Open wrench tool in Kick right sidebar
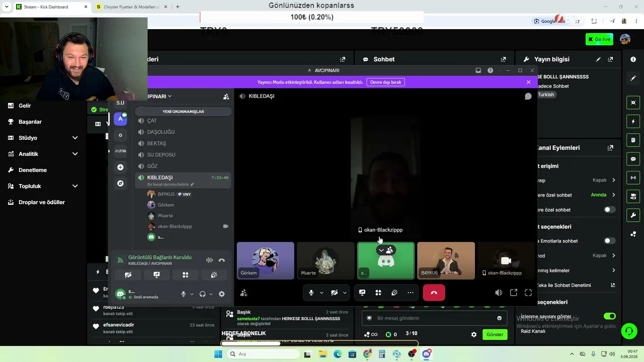644x362 pixels. point(633,215)
